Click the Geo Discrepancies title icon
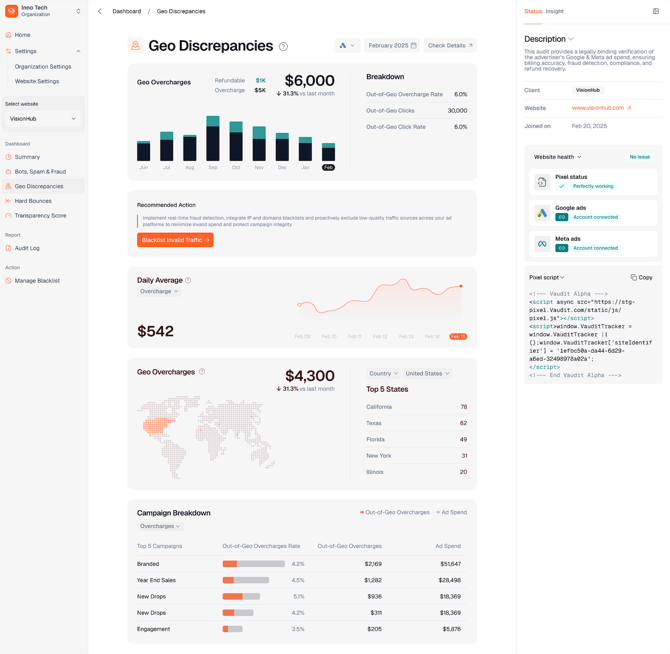The image size is (670, 654). (135, 45)
